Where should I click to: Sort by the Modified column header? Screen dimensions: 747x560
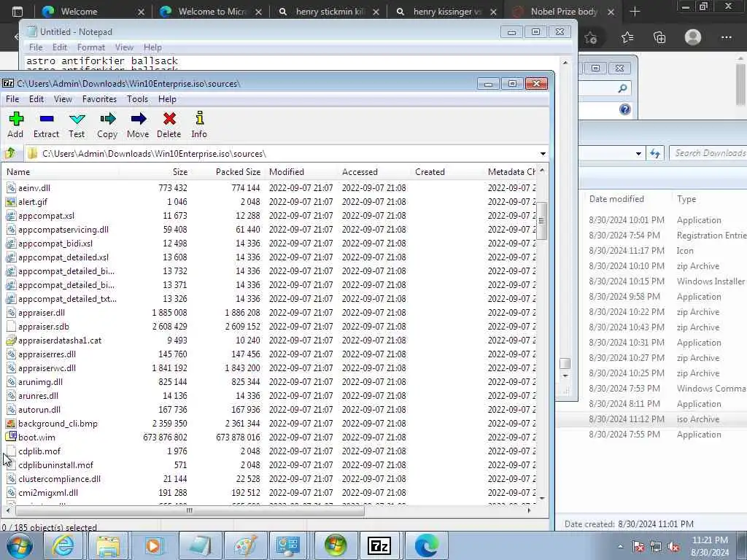click(x=301, y=172)
